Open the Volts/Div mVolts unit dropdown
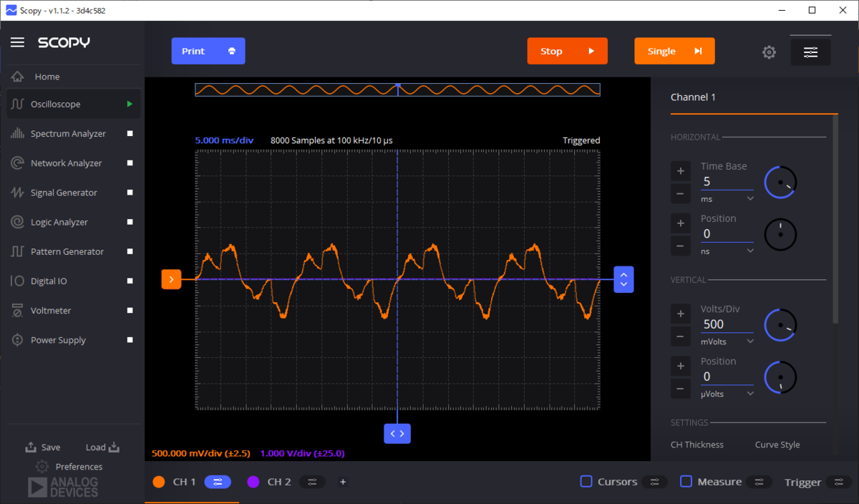Viewport: 859px width, 504px height. pos(727,341)
